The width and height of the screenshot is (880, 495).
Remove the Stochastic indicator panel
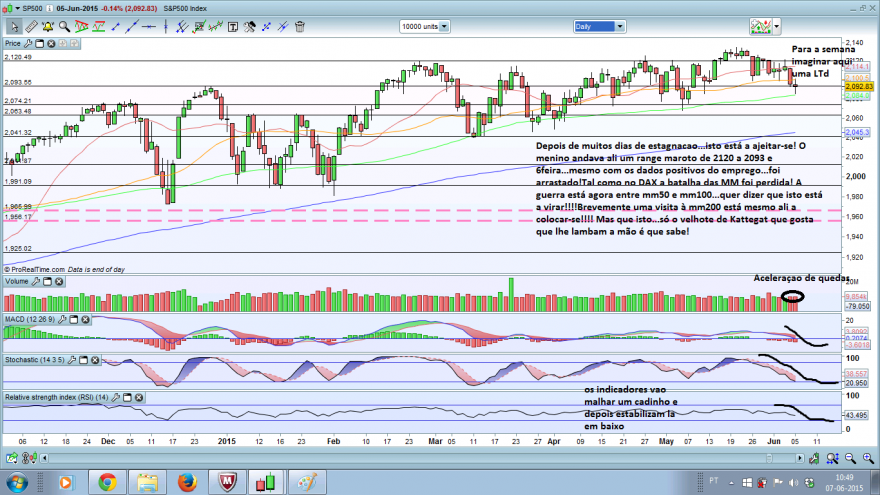[95, 360]
